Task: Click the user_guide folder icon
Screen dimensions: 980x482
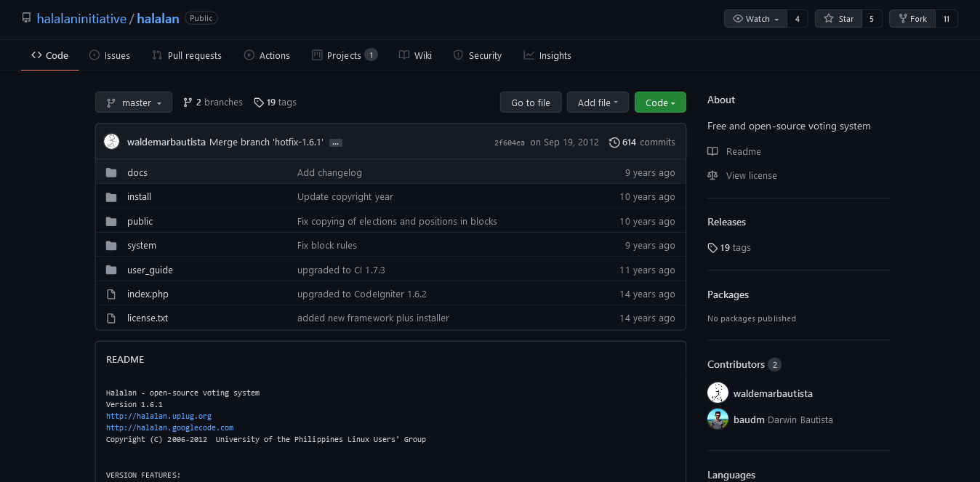Action: (x=111, y=270)
